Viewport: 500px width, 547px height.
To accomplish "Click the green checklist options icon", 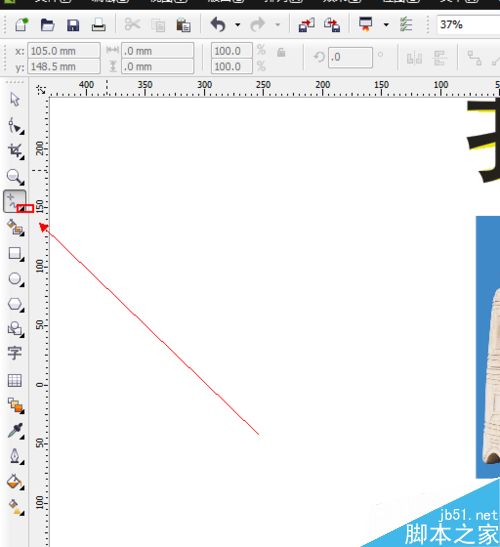I will coord(406,24).
